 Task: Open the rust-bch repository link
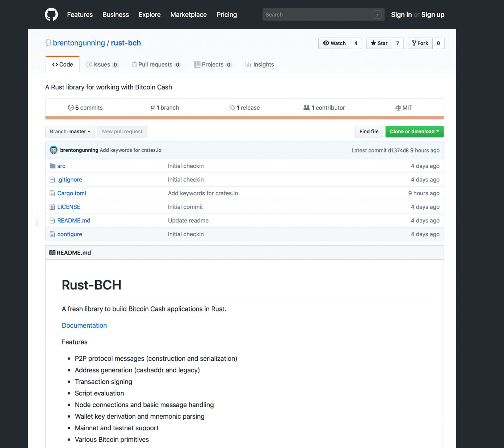coord(126,43)
